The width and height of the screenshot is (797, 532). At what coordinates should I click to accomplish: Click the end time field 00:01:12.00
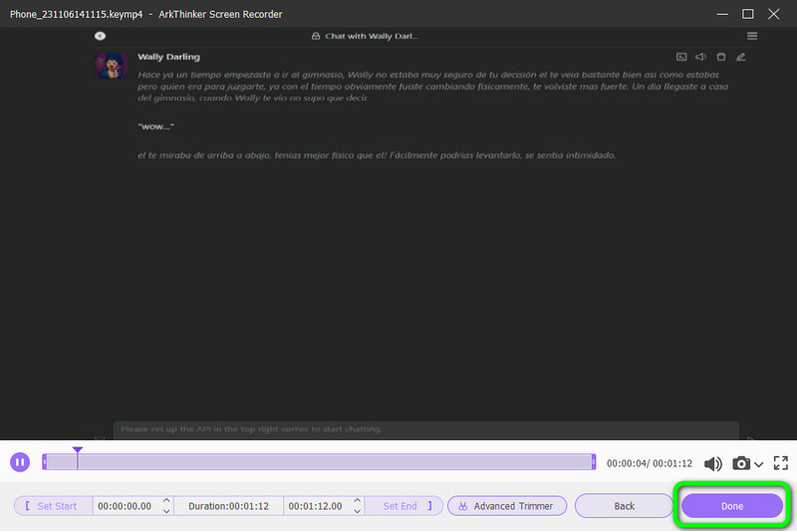(x=318, y=506)
